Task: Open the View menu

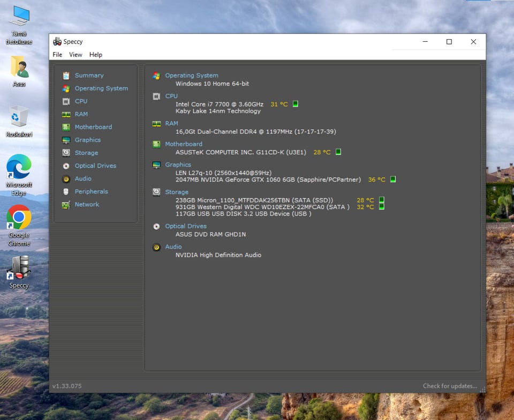Action: coord(75,55)
